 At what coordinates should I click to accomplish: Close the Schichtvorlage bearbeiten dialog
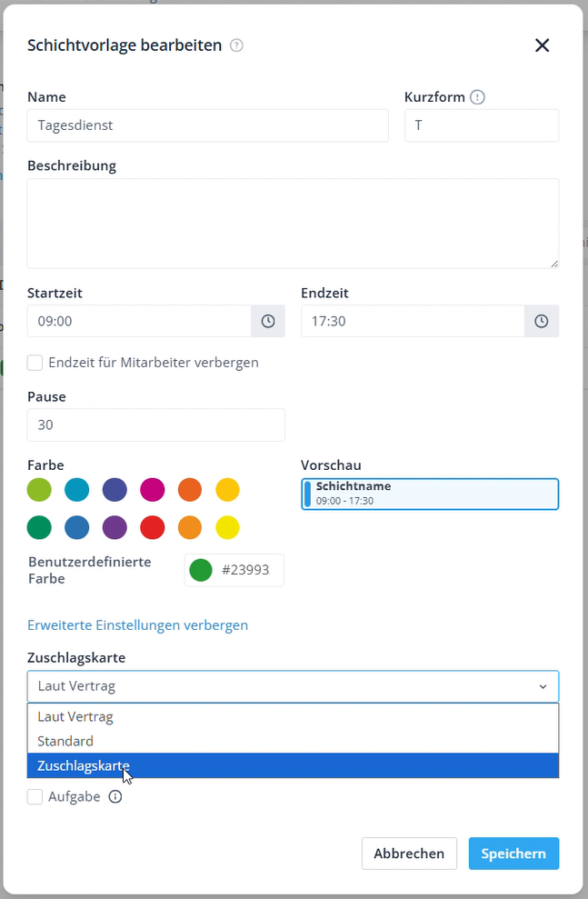click(x=542, y=45)
